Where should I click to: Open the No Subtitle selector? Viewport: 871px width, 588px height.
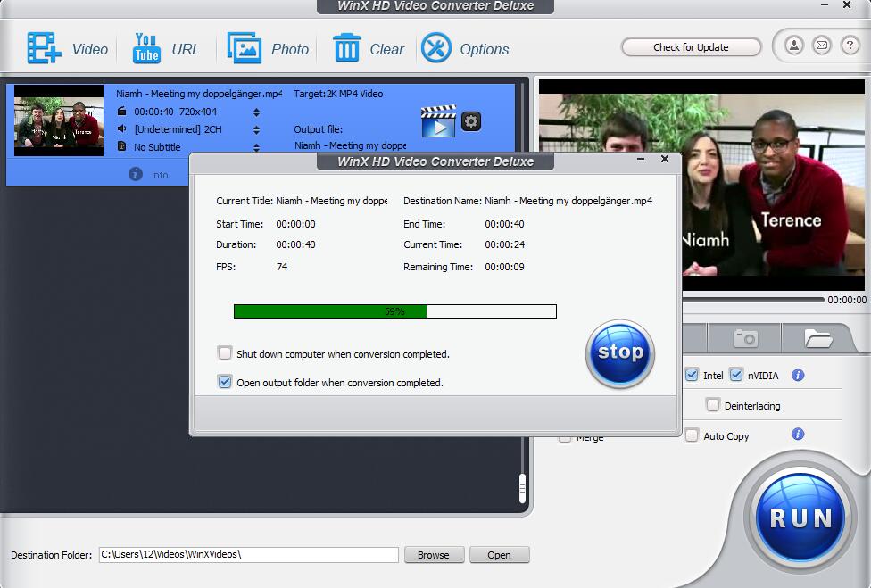pyautogui.click(x=257, y=147)
